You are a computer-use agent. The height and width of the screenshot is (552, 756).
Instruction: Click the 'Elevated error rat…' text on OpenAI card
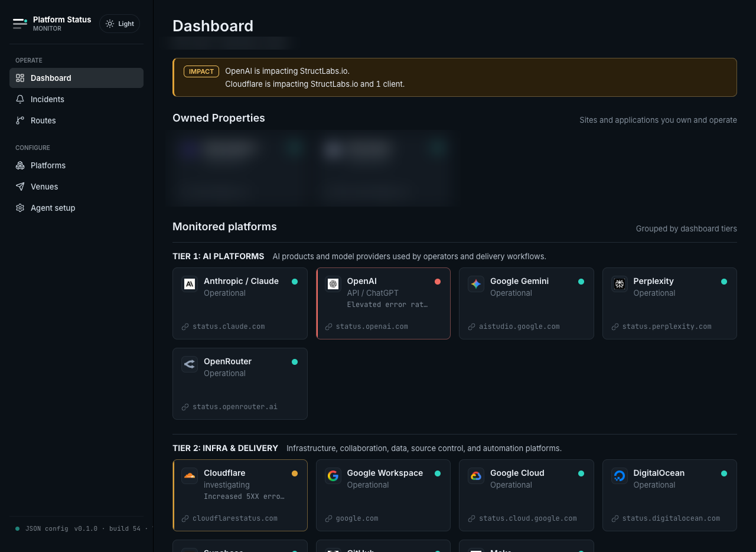[x=387, y=305]
